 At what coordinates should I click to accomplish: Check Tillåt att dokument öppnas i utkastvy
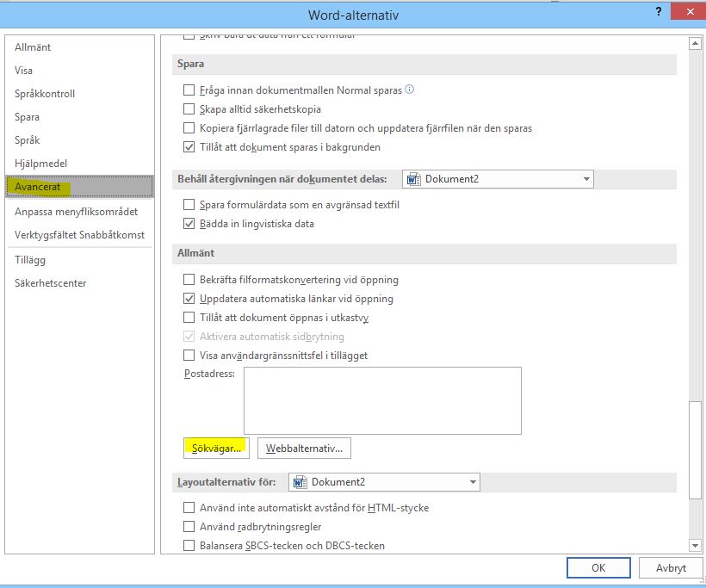189,318
